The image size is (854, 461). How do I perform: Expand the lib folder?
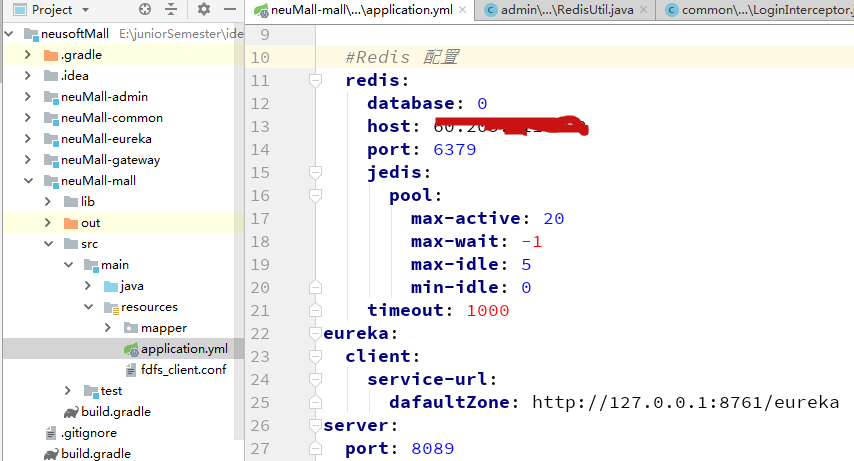point(48,202)
